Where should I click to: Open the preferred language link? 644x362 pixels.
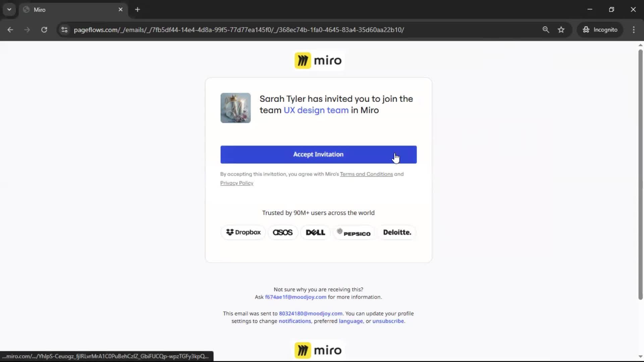(x=351, y=321)
